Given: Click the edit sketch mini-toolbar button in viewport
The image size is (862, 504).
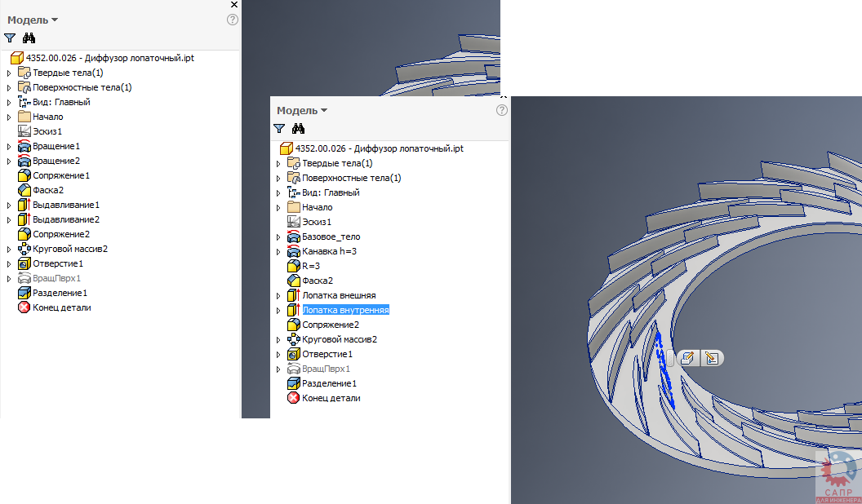Looking at the screenshot, I should click(711, 358).
